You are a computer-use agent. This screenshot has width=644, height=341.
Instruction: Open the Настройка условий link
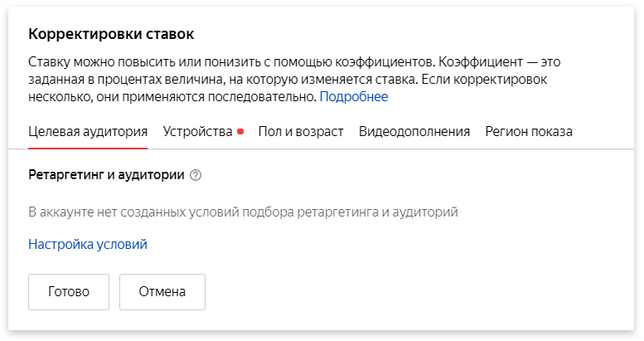click(88, 244)
